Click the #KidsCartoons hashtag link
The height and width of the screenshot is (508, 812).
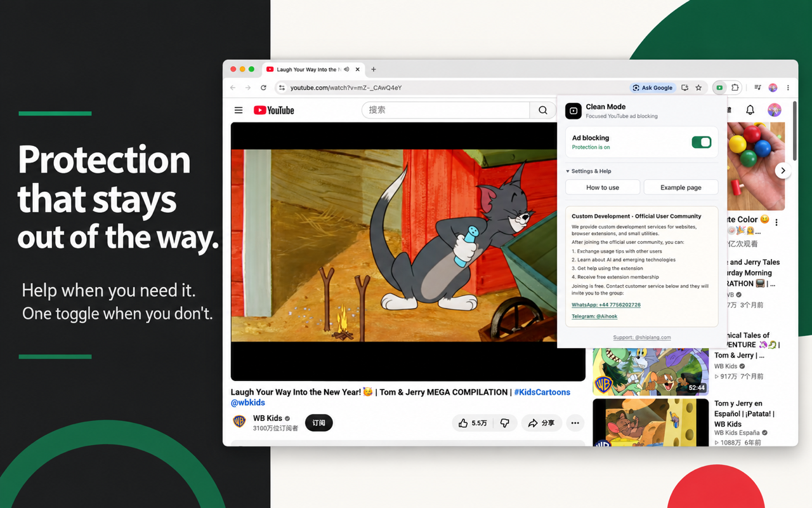(x=542, y=392)
